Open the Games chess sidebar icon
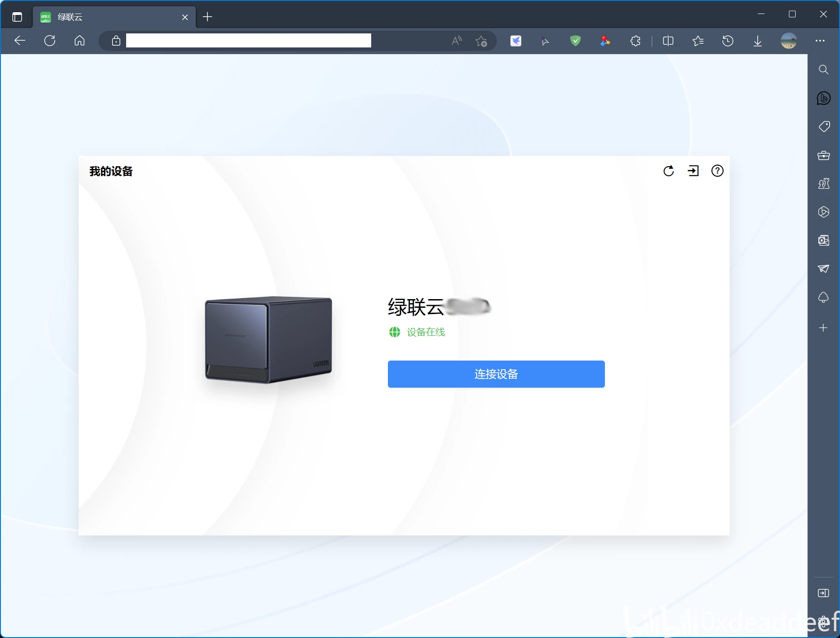The image size is (840, 638). (824, 183)
